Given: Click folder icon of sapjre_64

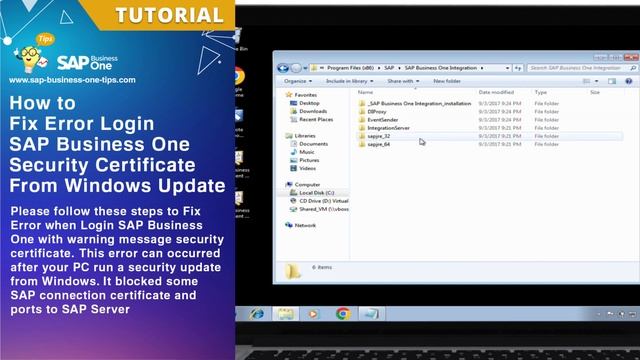Looking at the screenshot, I should click(362, 144).
